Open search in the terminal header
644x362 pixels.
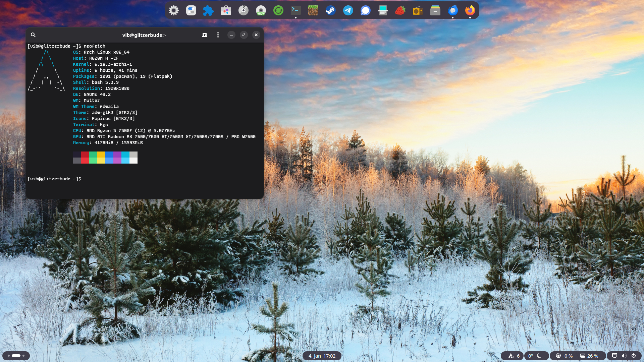coord(33,35)
